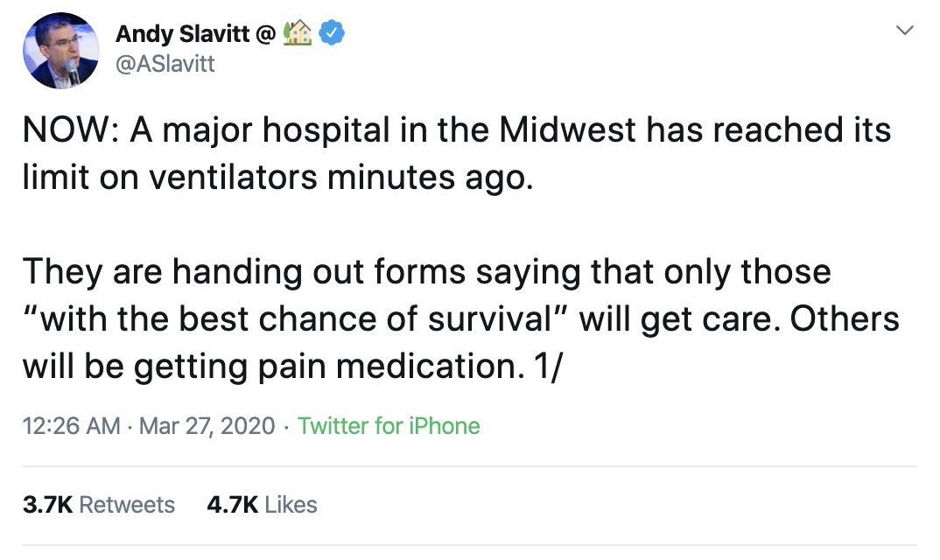
Task: Click the 12:26 AM timestamp
Action: coord(71,426)
